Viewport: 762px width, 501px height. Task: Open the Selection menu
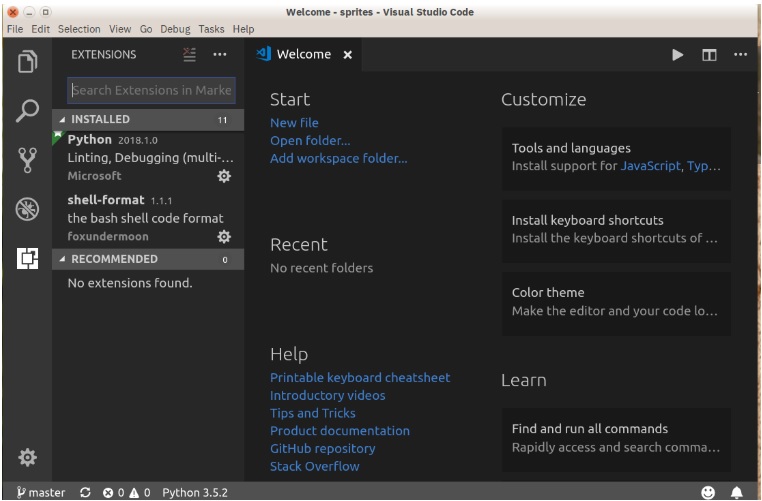click(x=79, y=29)
